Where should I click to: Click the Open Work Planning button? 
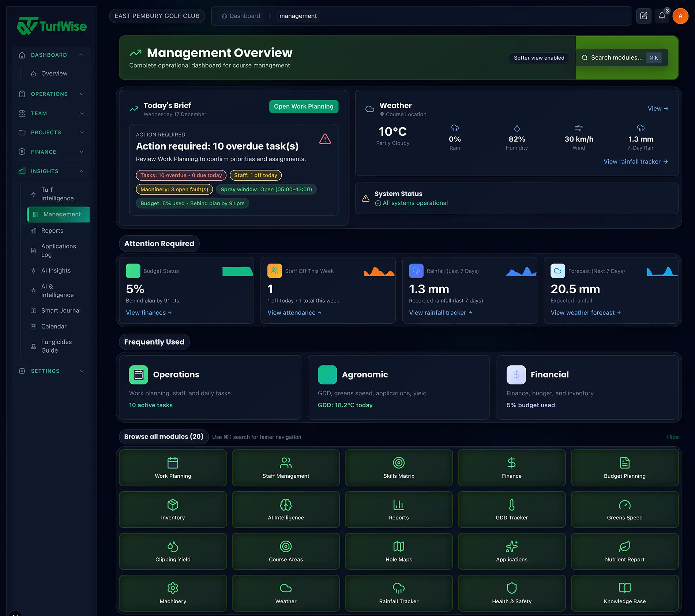303,106
